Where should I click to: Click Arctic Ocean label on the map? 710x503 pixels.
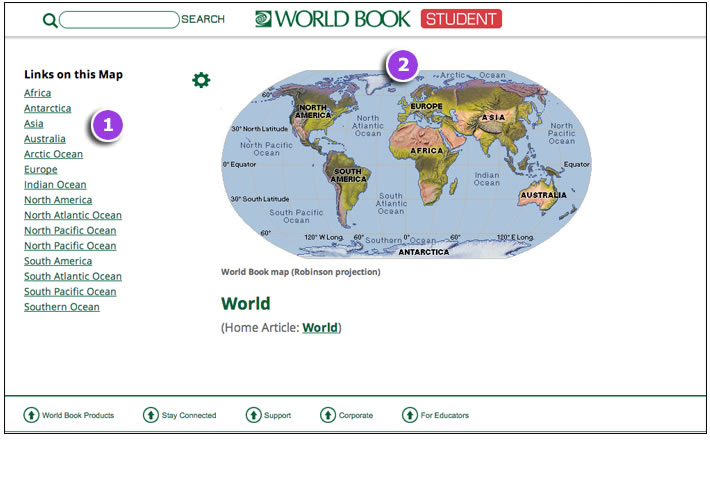point(473,75)
